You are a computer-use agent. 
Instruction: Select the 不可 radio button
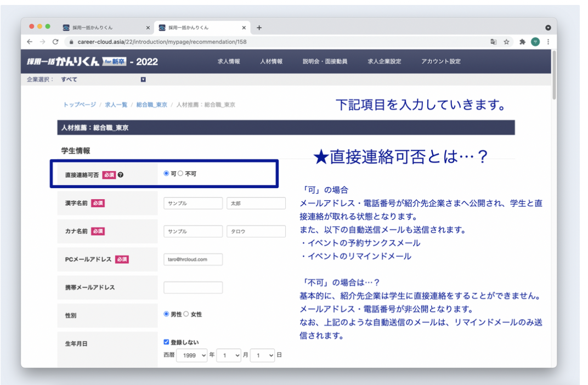[x=182, y=173]
